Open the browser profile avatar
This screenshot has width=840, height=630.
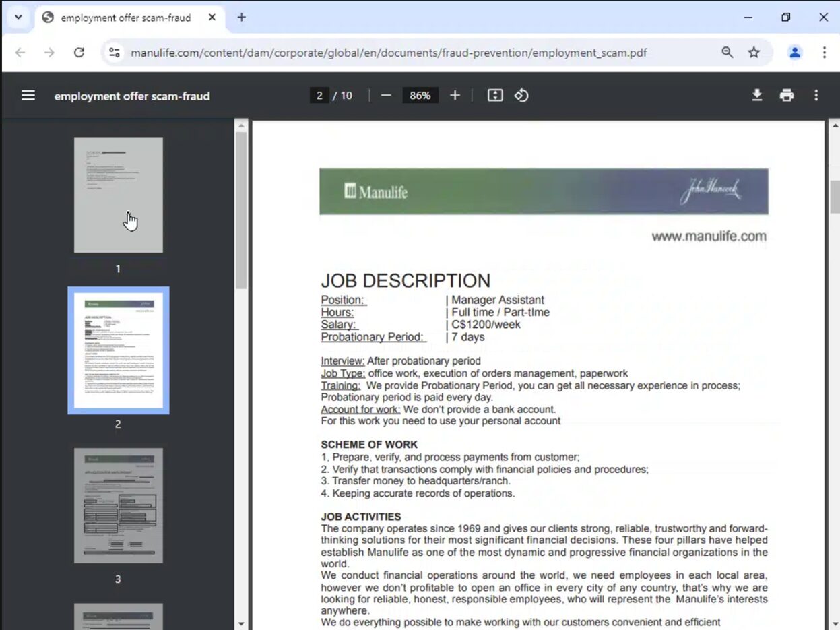coord(794,52)
